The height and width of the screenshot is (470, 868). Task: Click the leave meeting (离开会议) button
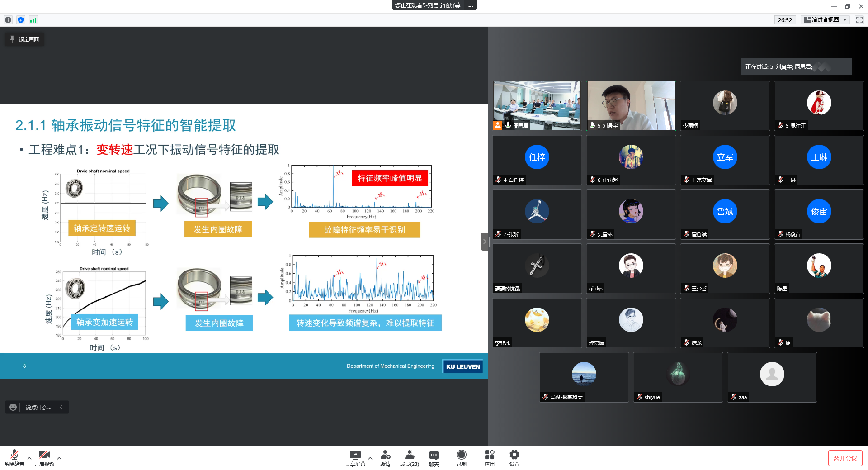pos(845,458)
